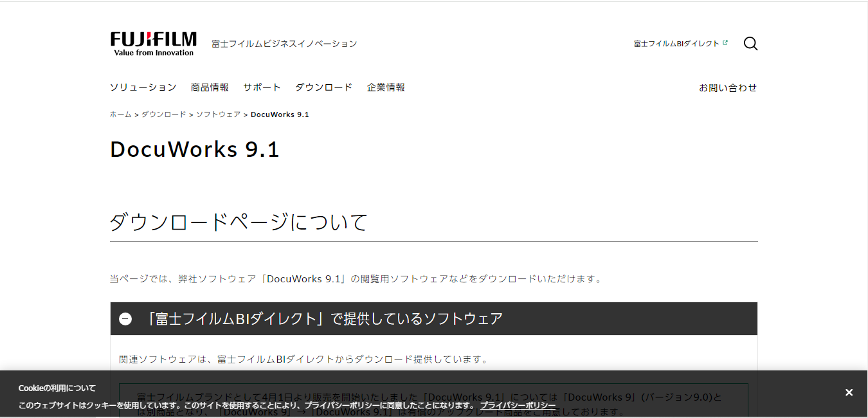Go to ダウンロード in the breadcrumb

(x=163, y=114)
